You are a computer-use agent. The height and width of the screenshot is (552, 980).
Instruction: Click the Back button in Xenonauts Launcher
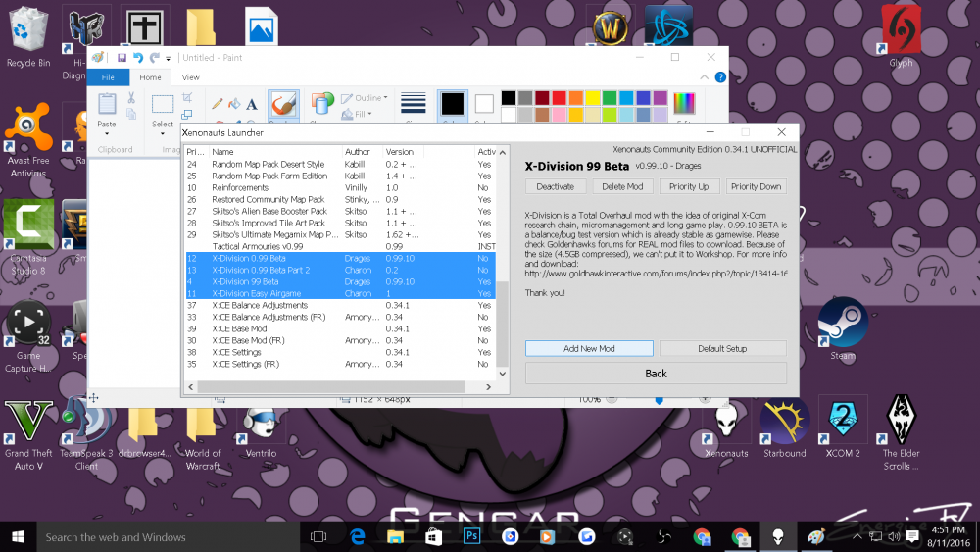point(656,374)
